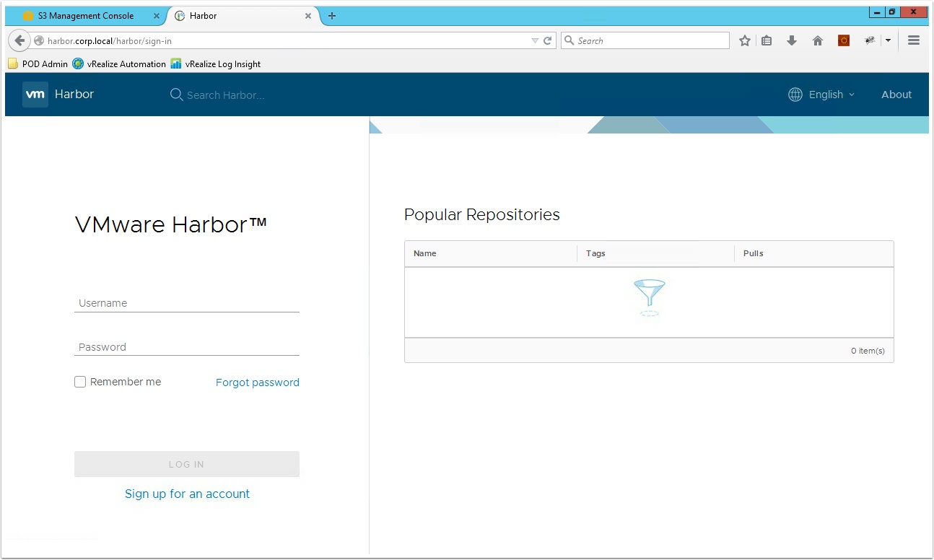Click the magnifier icon beside Search Harbor
Image resolution: width=934 pixels, height=560 pixels.
[x=176, y=95]
